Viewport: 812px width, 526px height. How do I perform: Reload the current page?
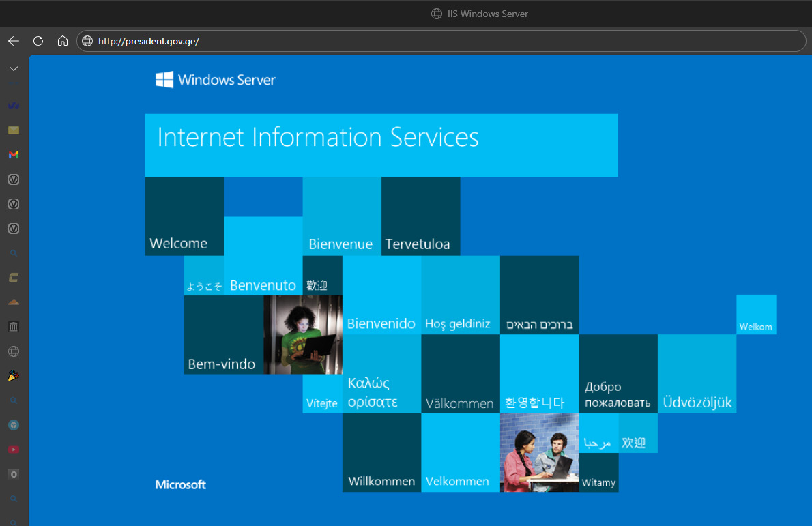(x=38, y=41)
